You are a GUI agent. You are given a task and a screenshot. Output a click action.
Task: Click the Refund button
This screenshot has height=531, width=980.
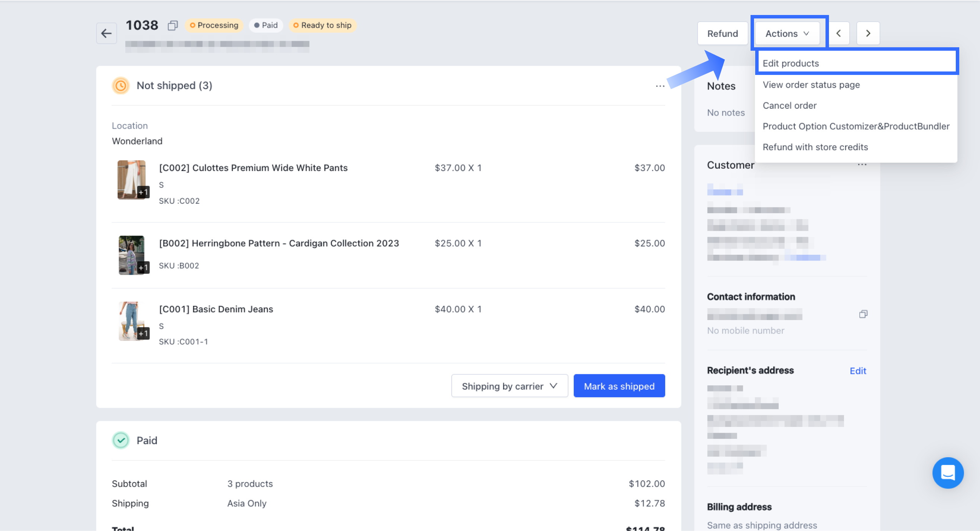coord(722,33)
